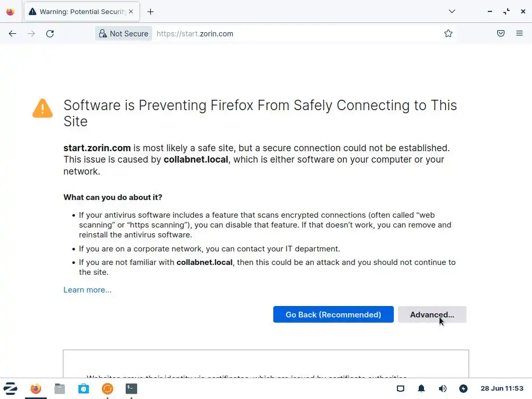Expand the list all tabs chevron
This screenshot has height=399, width=532.
(x=452, y=11)
